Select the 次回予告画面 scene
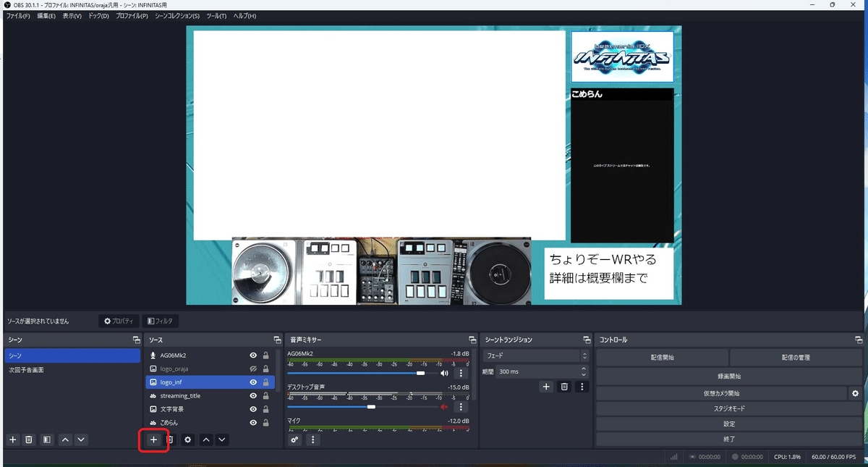 [72, 369]
